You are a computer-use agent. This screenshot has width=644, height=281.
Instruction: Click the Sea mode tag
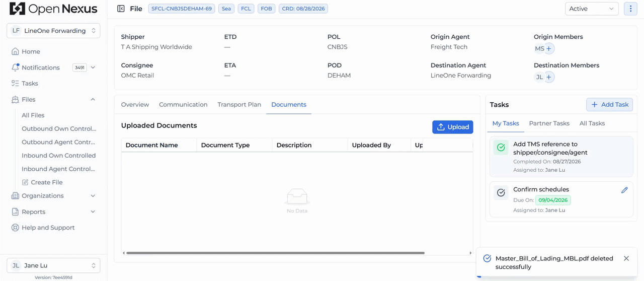(226, 9)
